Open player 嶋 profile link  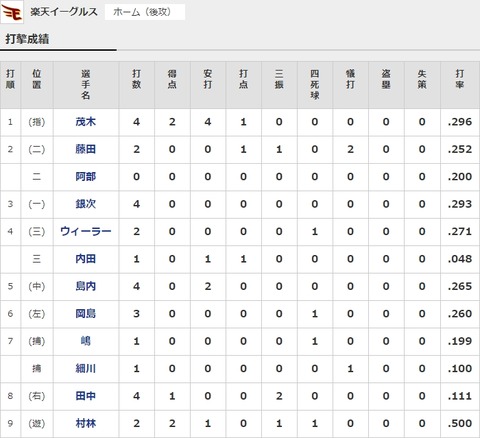[86, 341]
